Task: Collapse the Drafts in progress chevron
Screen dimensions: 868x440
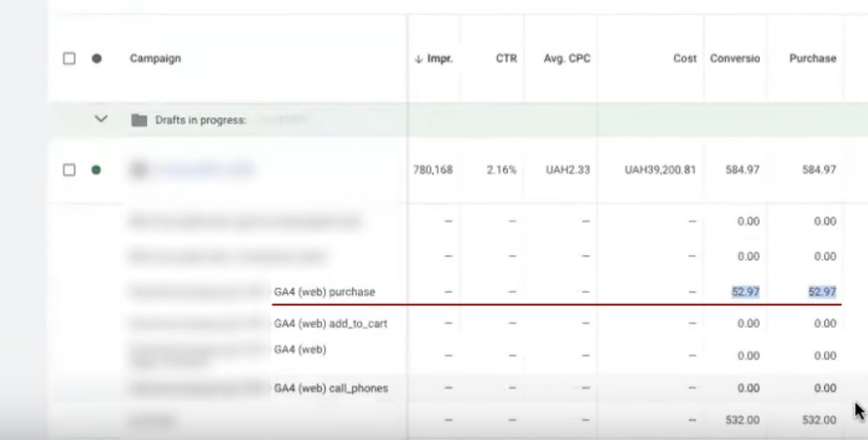Action: pyautogui.click(x=99, y=119)
